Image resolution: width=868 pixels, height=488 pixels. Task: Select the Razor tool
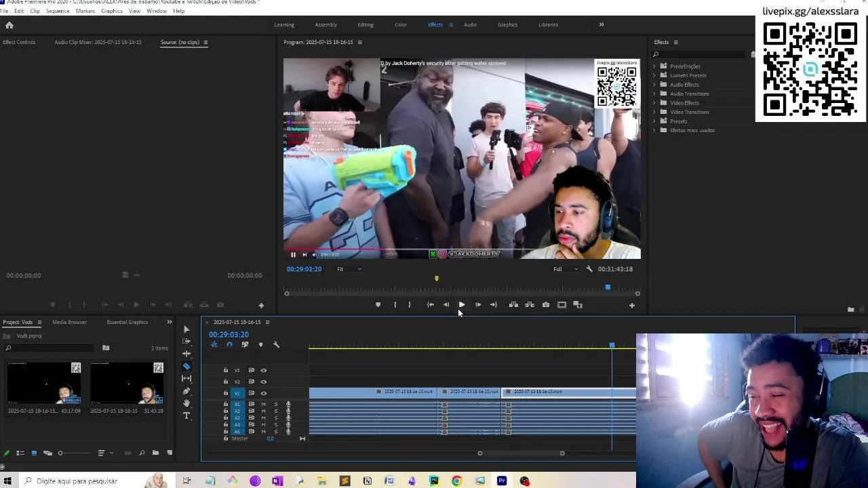[x=186, y=366]
